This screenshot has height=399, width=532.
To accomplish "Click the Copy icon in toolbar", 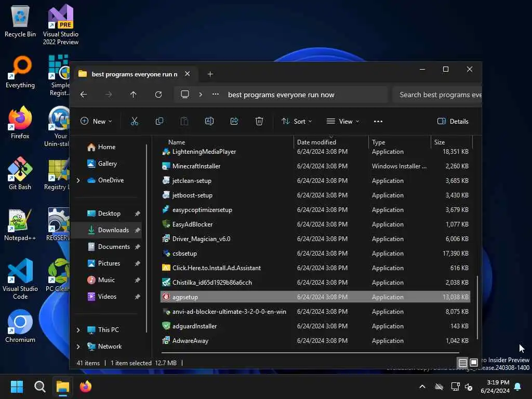I will (159, 121).
